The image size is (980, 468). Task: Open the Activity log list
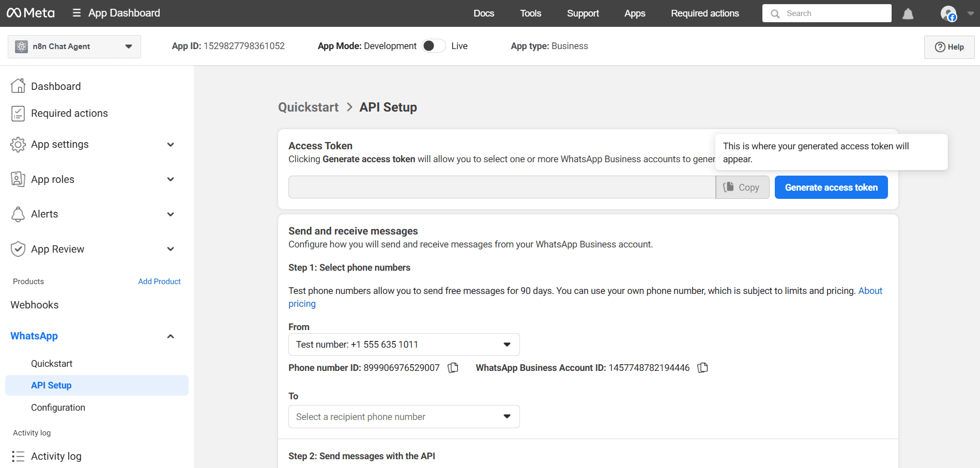(x=56, y=456)
